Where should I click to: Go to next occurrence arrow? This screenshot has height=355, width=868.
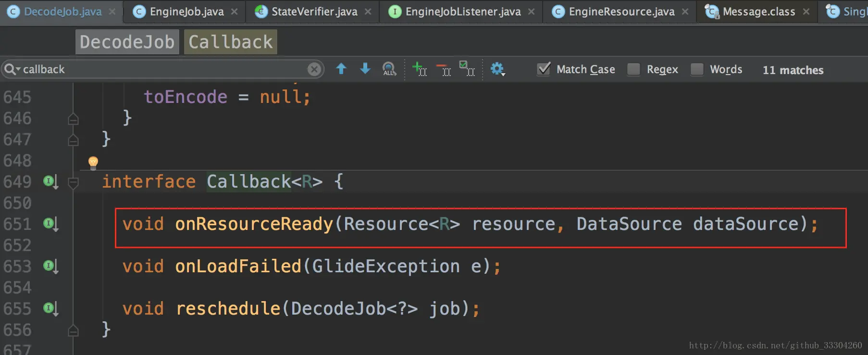pos(365,69)
